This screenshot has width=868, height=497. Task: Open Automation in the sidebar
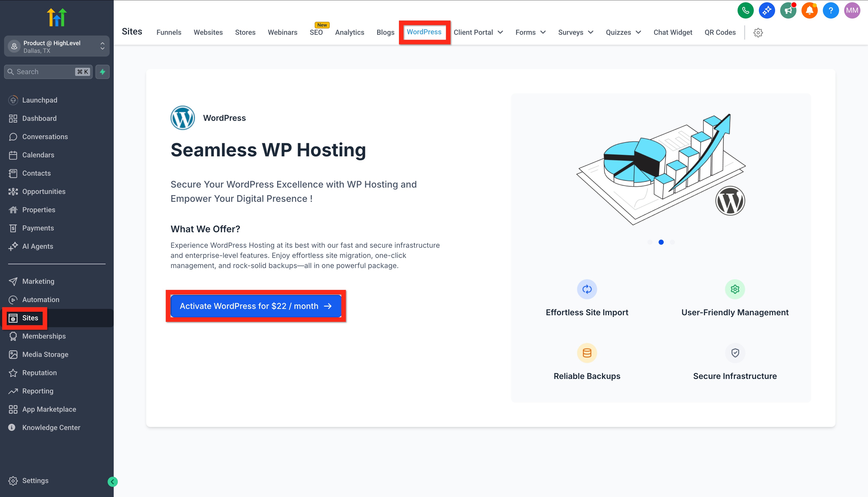41,300
